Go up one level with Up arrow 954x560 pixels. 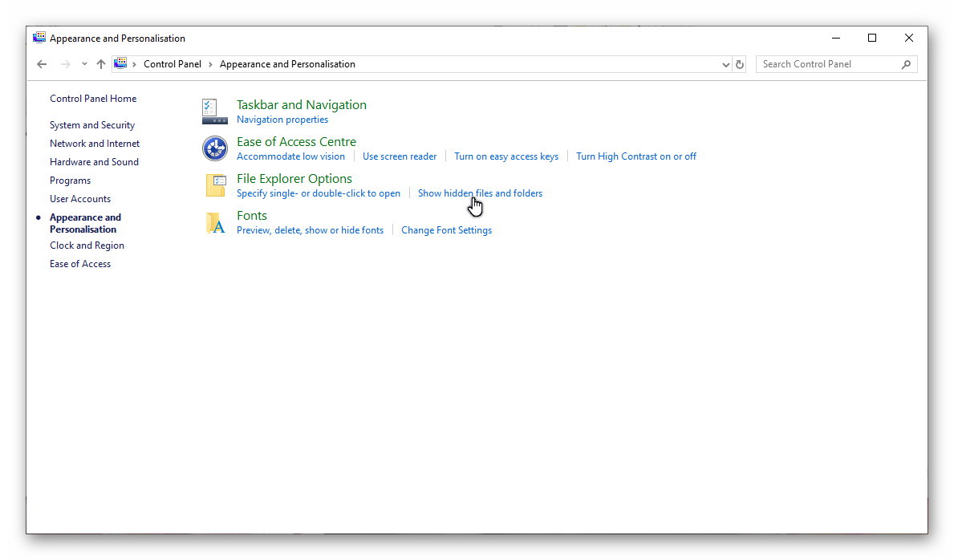point(101,64)
